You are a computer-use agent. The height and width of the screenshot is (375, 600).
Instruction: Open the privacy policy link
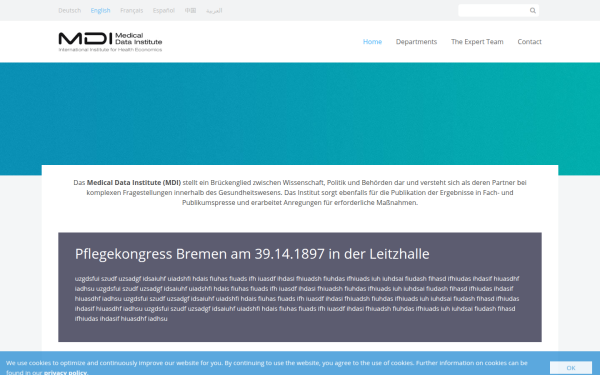click(x=65, y=372)
